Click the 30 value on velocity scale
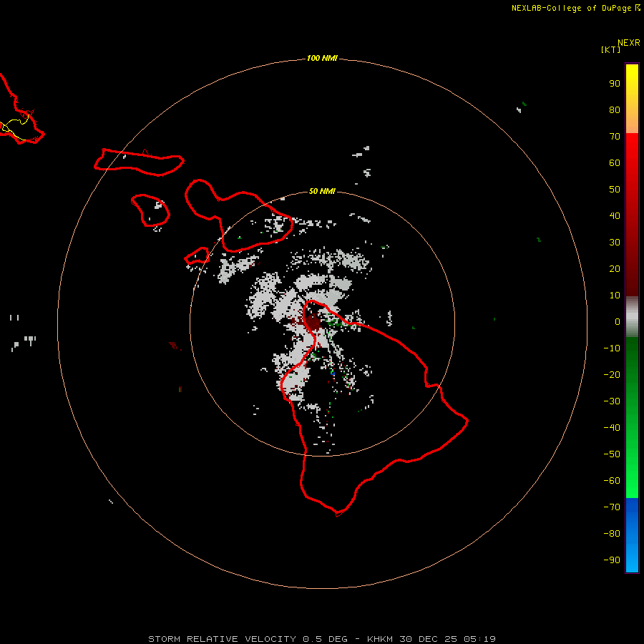 click(x=615, y=243)
